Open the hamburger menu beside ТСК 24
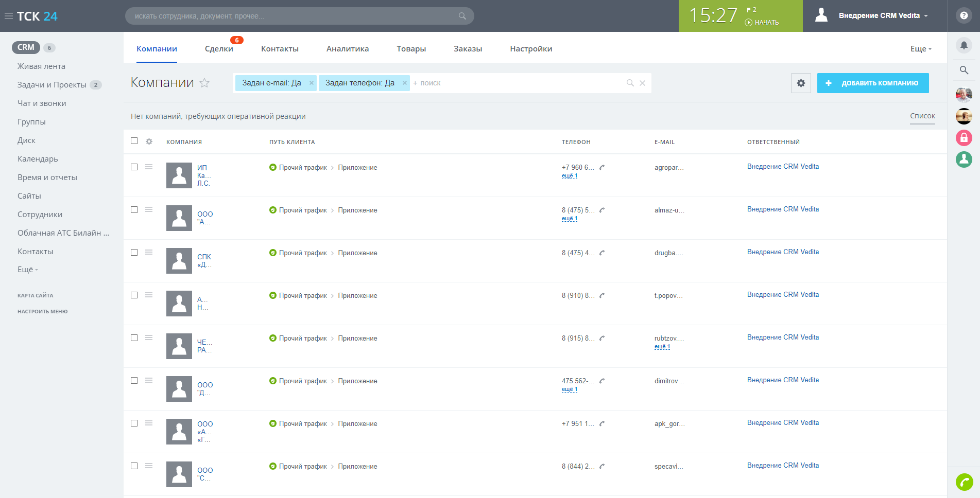 tap(9, 16)
